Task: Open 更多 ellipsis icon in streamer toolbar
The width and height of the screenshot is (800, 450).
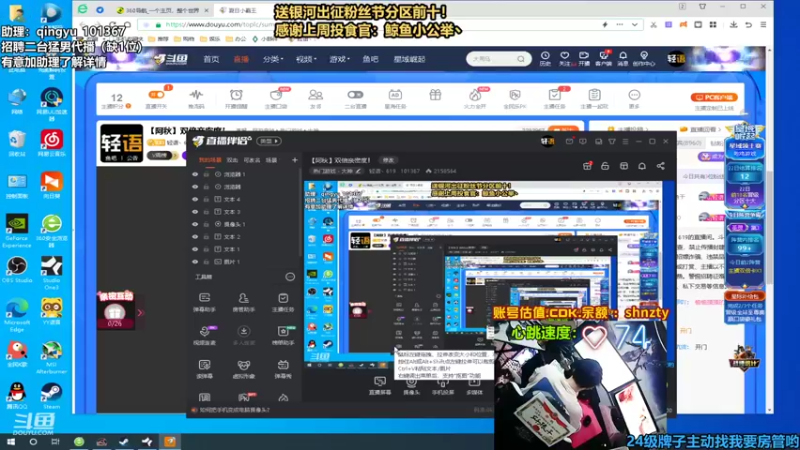Action: click(634, 98)
